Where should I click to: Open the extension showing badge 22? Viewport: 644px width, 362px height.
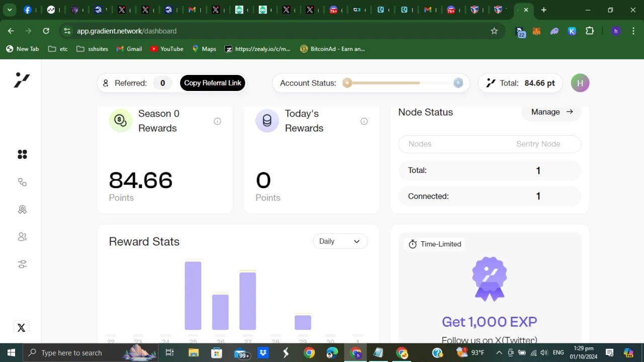pyautogui.click(x=521, y=32)
